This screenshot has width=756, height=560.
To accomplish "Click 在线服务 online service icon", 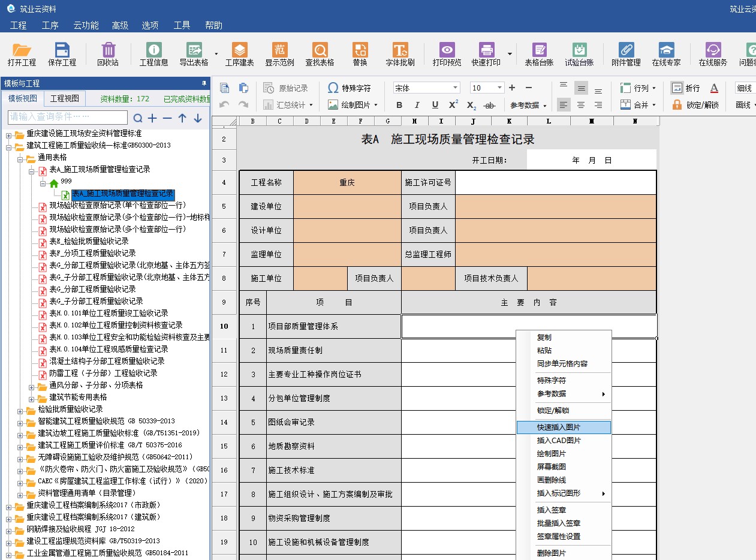I will [713, 54].
